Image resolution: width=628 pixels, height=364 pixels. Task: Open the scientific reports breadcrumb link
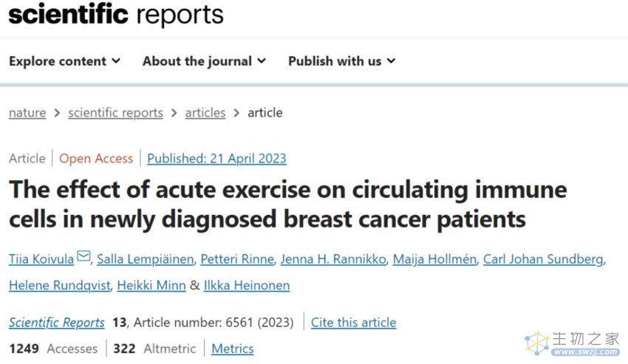click(x=115, y=113)
